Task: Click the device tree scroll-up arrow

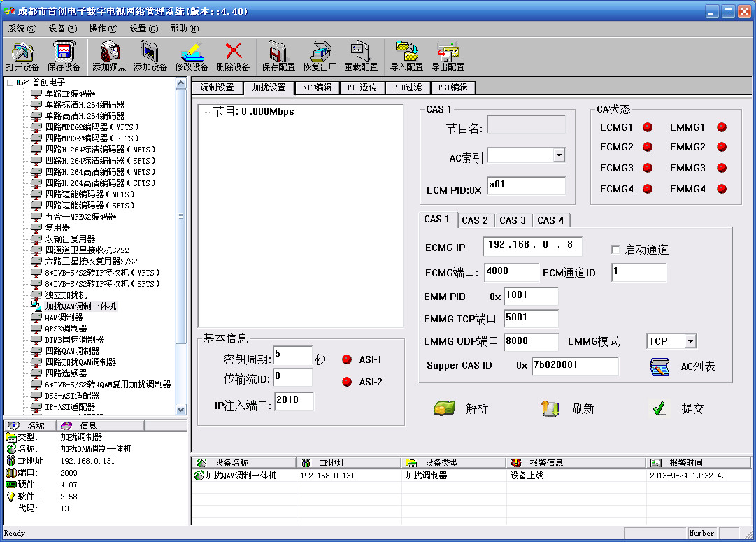Action: pyautogui.click(x=181, y=83)
